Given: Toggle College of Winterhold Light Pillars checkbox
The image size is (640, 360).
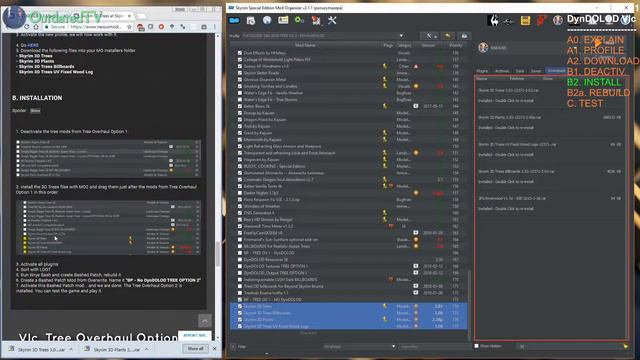Looking at the screenshot, I should (240, 59).
